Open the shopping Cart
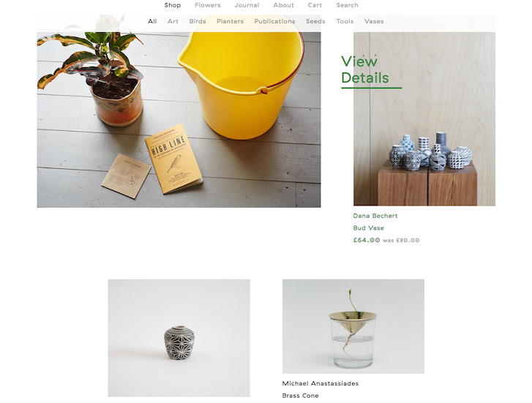This screenshot has width=532, height=403. (315, 5)
